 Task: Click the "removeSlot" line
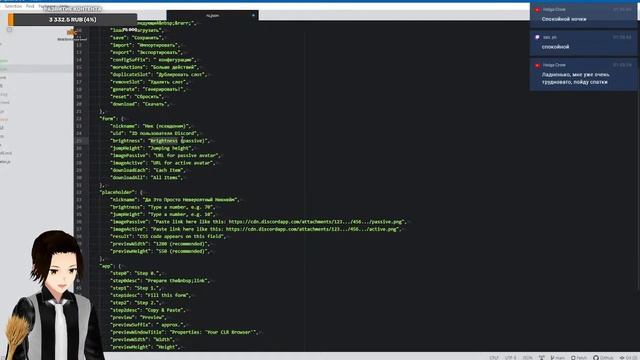click(x=150, y=82)
